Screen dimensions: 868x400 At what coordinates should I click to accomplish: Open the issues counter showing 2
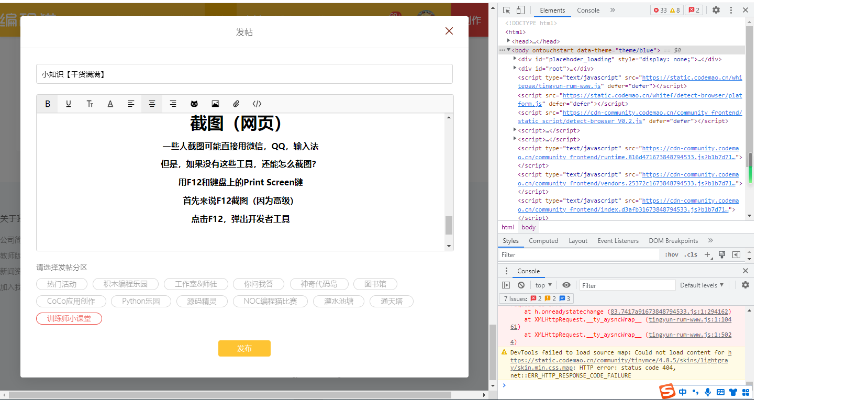[x=694, y=10]
